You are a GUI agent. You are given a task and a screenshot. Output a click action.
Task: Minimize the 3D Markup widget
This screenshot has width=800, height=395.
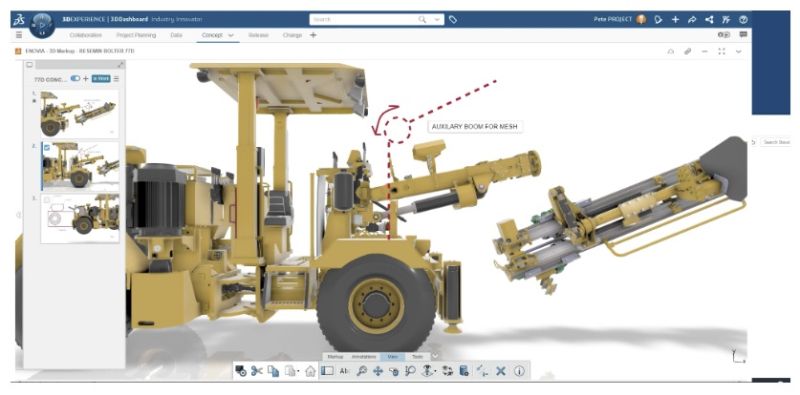coord(705,51)
